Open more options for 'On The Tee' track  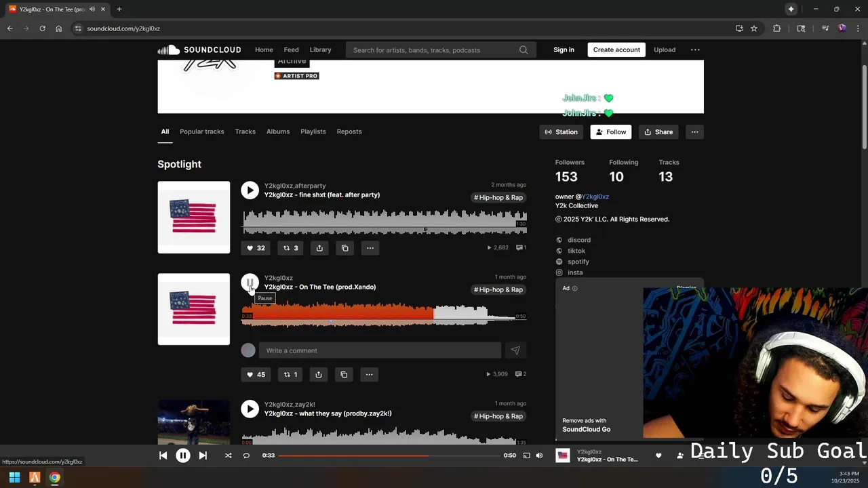tap(369, 375)
